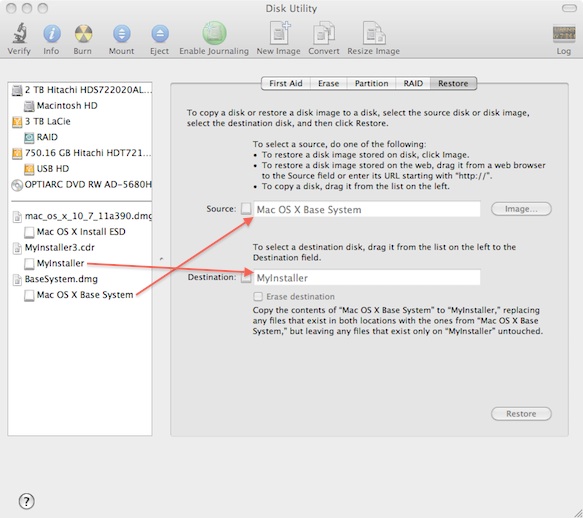Switch to First Aid tab
This screenshot has height=518, width=583.
click(x=286, y=83)
